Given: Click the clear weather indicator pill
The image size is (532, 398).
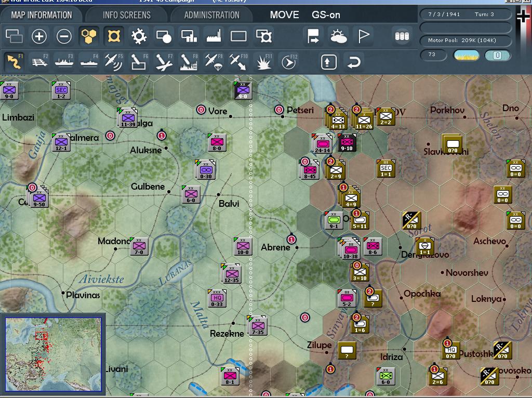Looking at the screenshot, I should (466, 55).
